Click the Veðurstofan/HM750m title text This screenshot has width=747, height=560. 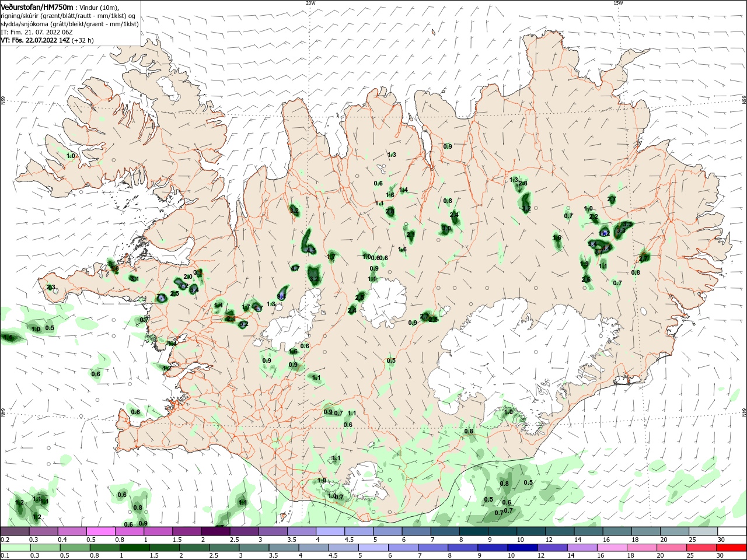[37, 7]
